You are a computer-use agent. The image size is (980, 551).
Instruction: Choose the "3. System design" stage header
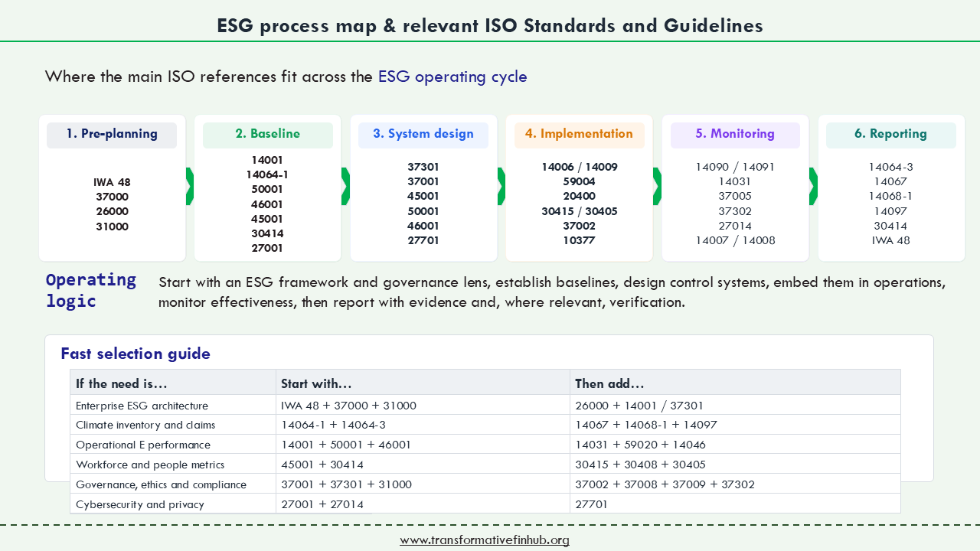coord(423,134)
